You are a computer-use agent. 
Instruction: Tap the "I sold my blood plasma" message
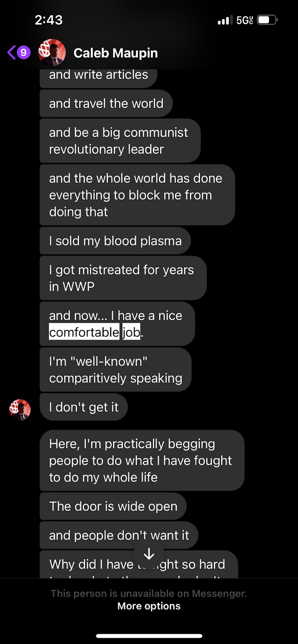click(x=115, y=241)
